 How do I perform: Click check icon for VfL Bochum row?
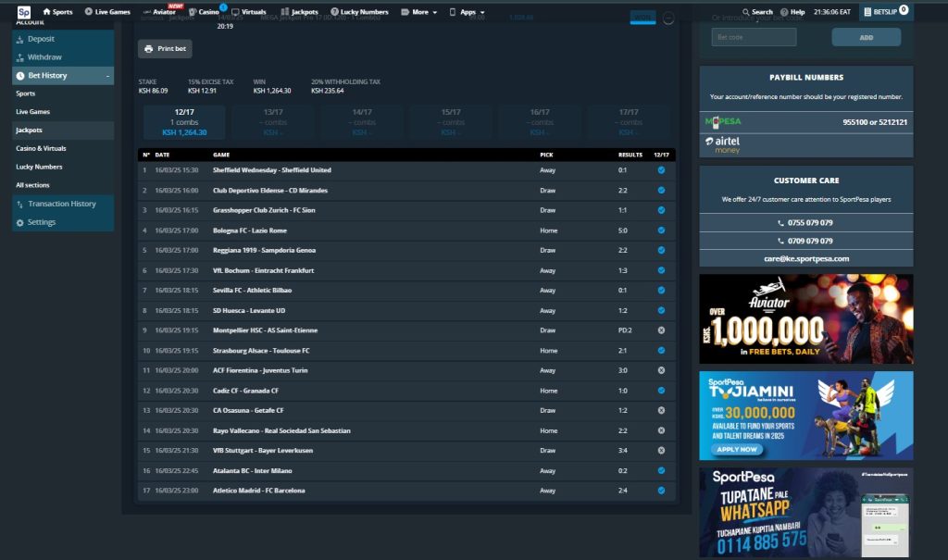coord(661,270)
